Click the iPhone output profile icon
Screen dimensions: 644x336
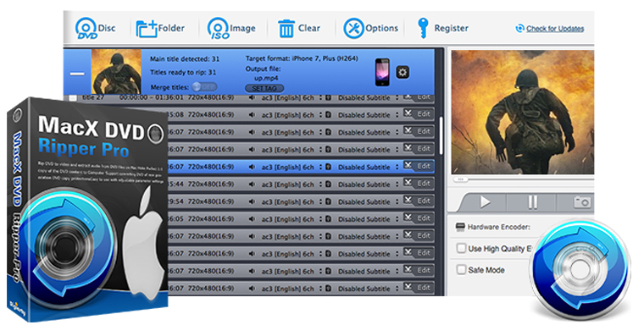pyautogui.click(x=382, y=72)
